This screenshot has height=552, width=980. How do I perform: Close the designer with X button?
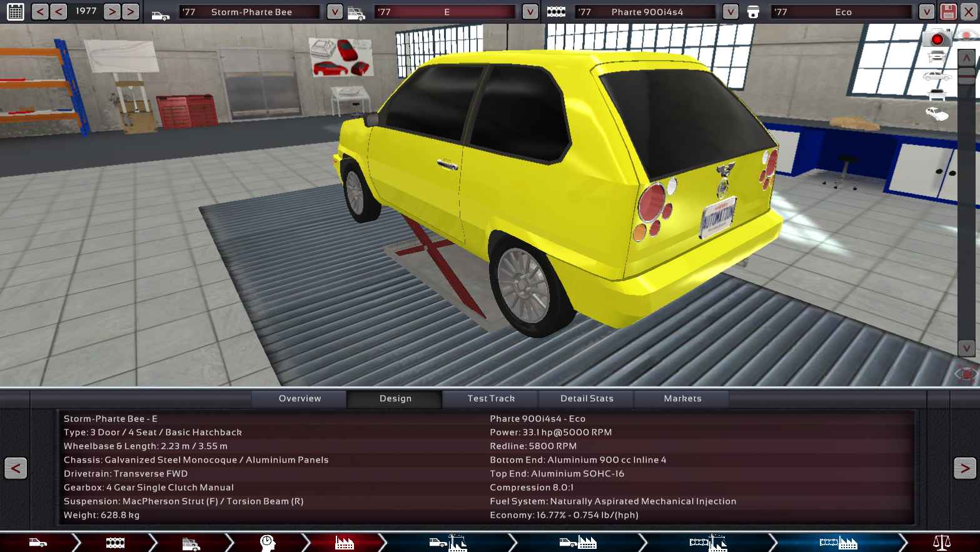click(x=968, y=12)
